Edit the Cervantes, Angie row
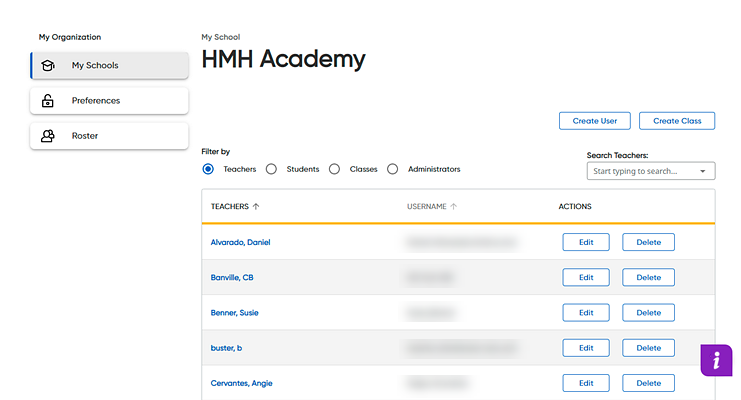 [586, 383]
